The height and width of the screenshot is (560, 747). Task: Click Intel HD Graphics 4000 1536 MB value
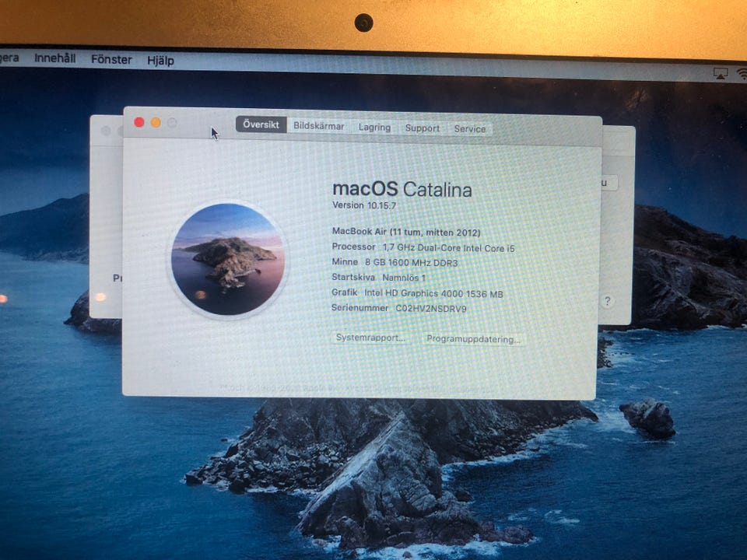[x=433, y=293]
